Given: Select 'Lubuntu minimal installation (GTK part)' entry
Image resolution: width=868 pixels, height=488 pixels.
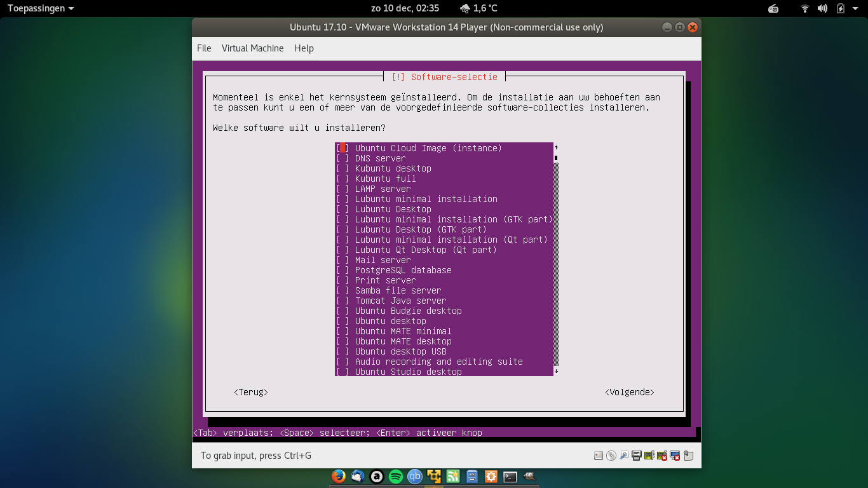Looking at the screenshot, I should pyautogui.click(x=454, y=219).
